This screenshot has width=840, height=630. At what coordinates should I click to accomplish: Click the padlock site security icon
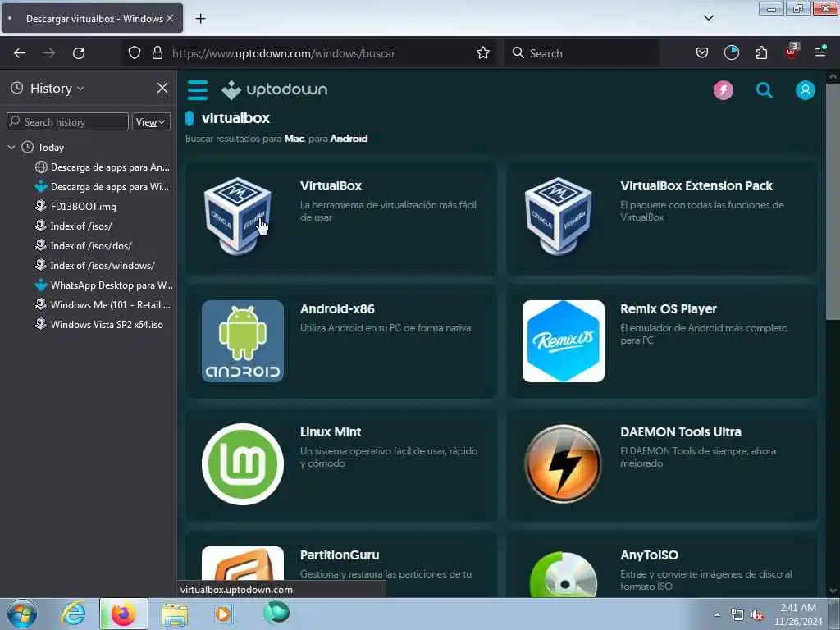click(157, 52)
